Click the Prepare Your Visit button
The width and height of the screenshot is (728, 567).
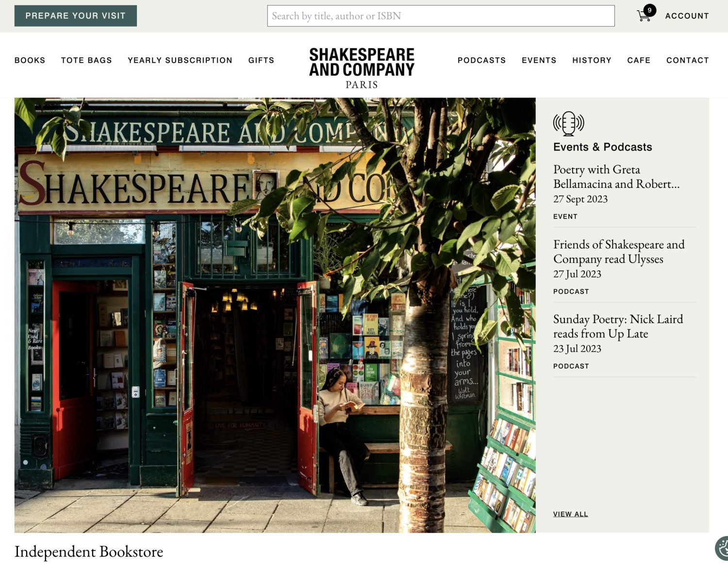76,16
